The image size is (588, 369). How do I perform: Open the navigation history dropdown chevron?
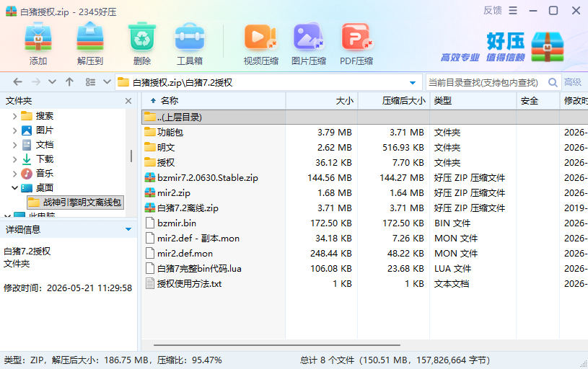pyautogui.click(x=52, y=82)
